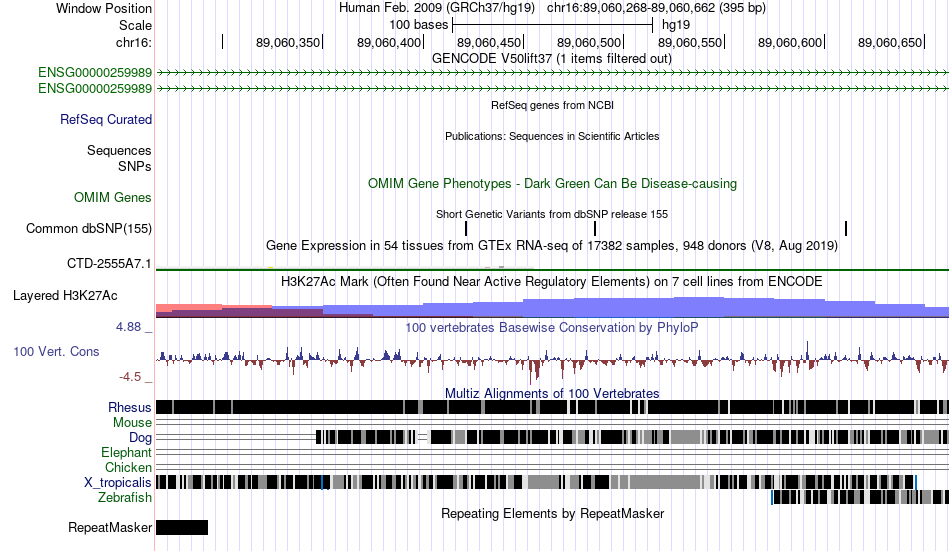Click the green CTD-2555A7.1 GTEx expression line
The width and height of the screenshot is (950, 551).
click(552, 269)
